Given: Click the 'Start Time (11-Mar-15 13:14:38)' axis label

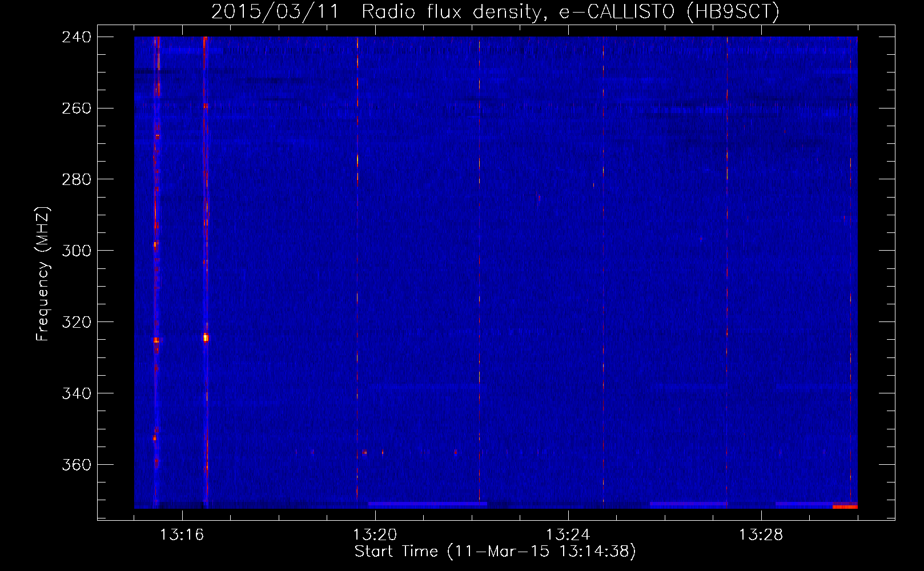Looking at the screenshot, I should [x=495, y=552].
